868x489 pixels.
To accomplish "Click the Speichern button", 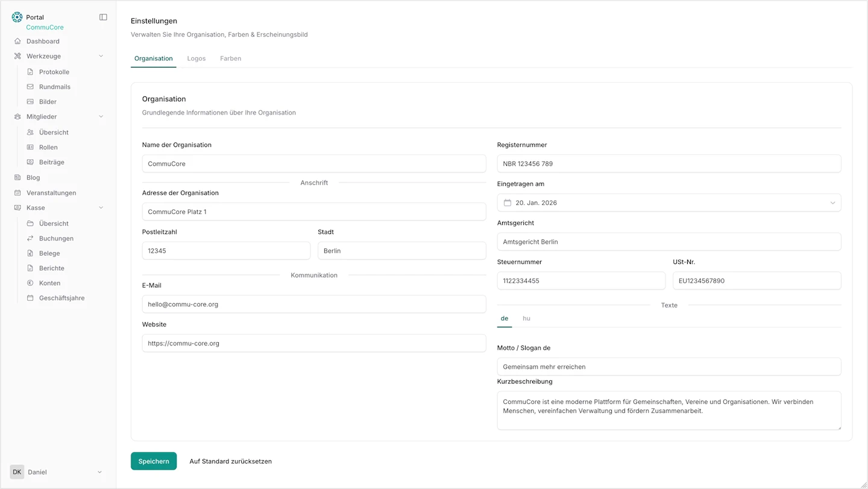I will pos(154,461).
